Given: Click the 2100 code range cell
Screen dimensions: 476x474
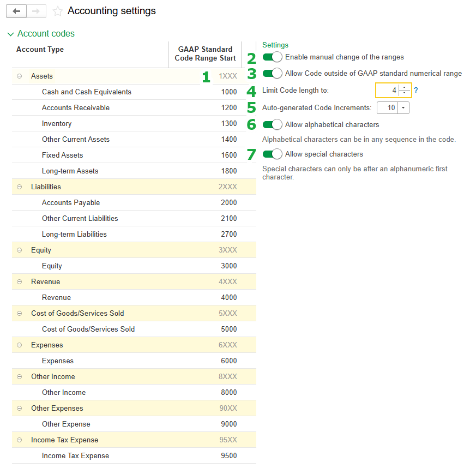Looking at the screenshot, I should click(229, 218).
